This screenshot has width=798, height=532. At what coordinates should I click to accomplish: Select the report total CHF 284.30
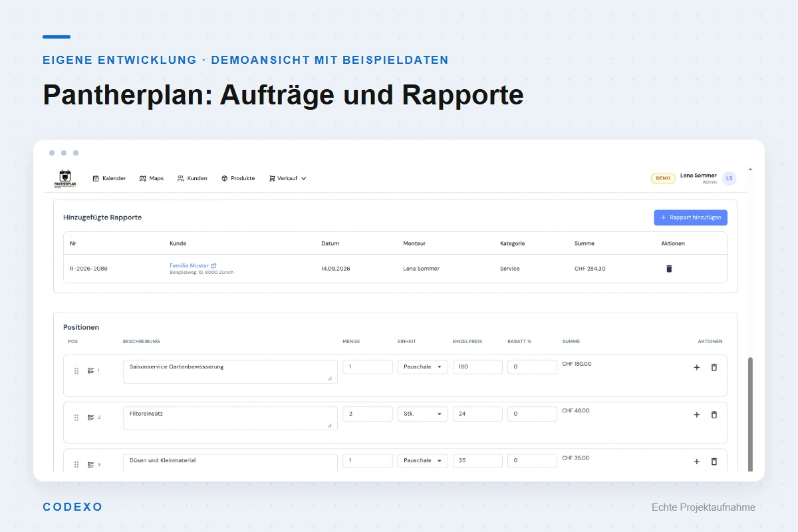590,269
